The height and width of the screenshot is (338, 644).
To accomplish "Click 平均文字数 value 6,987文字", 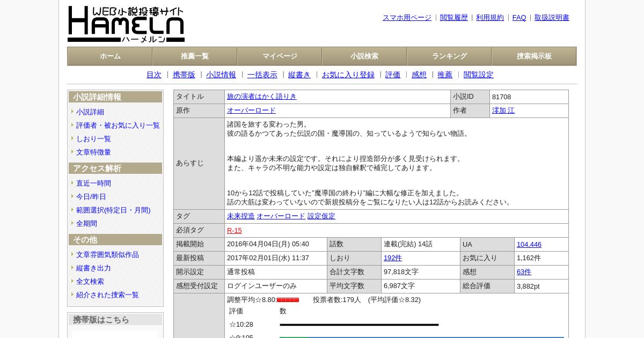I will 399,286.
